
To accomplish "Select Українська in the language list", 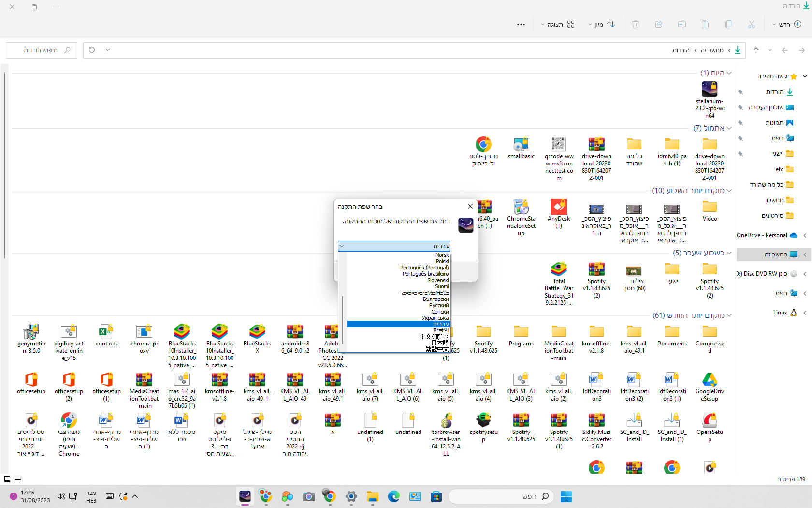I will (435, 318).
